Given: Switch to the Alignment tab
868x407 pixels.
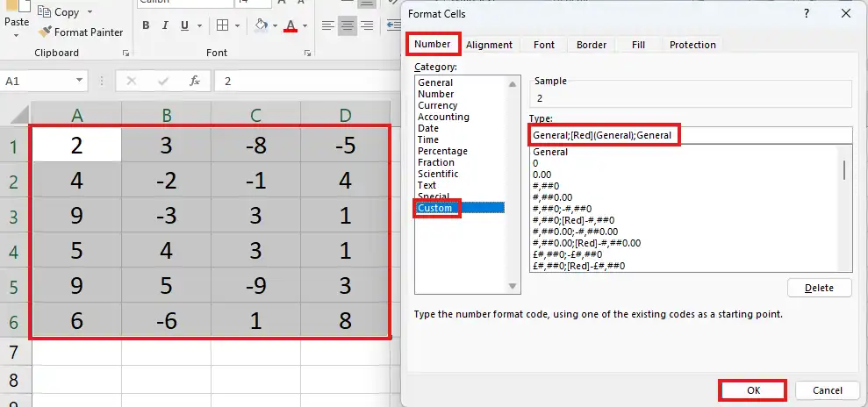Looking at the screenshot, I should point(490,45).
